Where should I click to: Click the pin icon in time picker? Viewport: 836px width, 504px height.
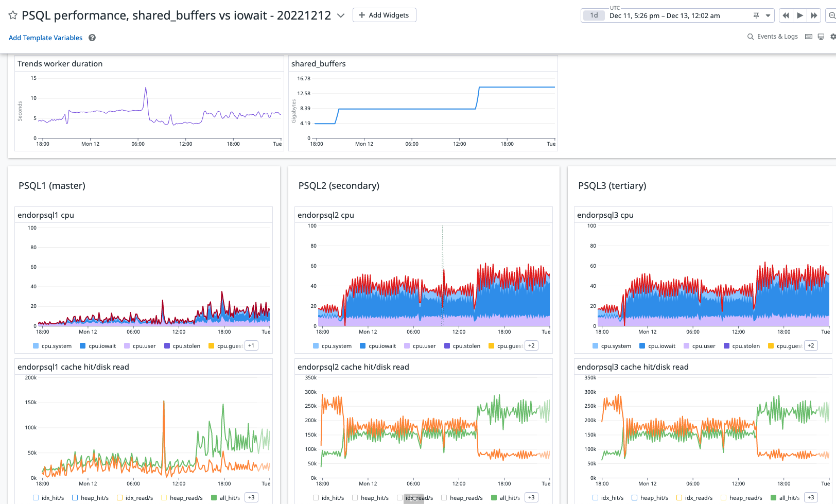point(756,15)
